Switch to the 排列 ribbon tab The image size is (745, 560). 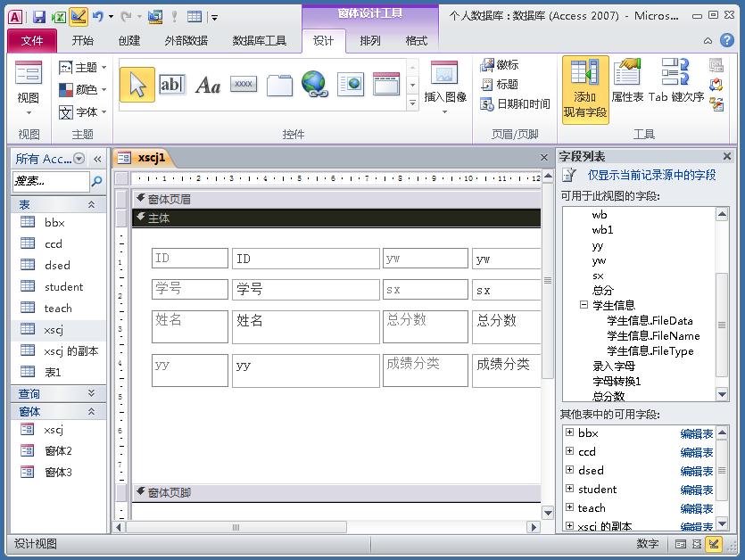coord(368,40)
